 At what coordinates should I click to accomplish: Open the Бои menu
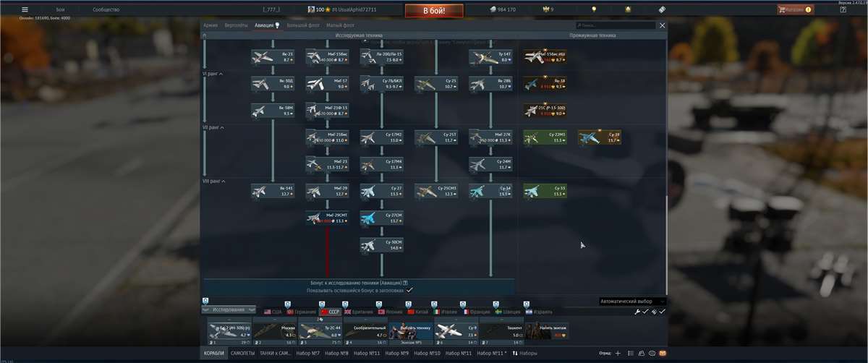click(x=60, y=10)
